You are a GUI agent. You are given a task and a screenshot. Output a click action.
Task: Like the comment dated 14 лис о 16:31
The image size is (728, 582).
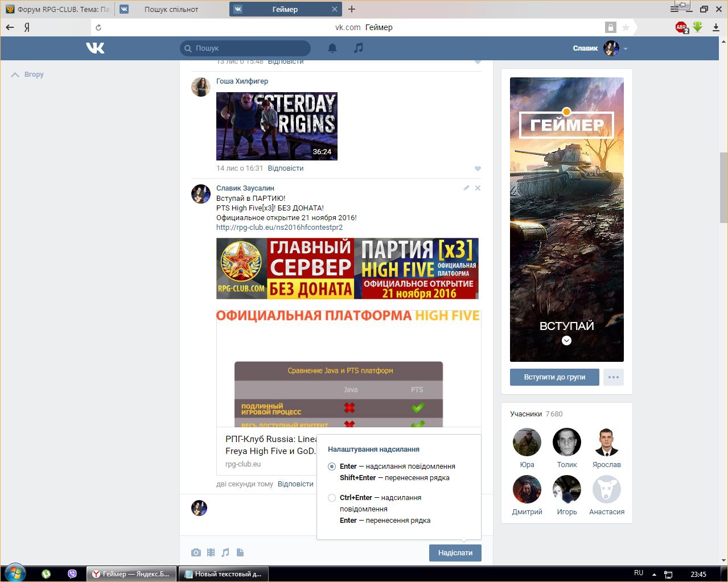[x=478, y=168]
